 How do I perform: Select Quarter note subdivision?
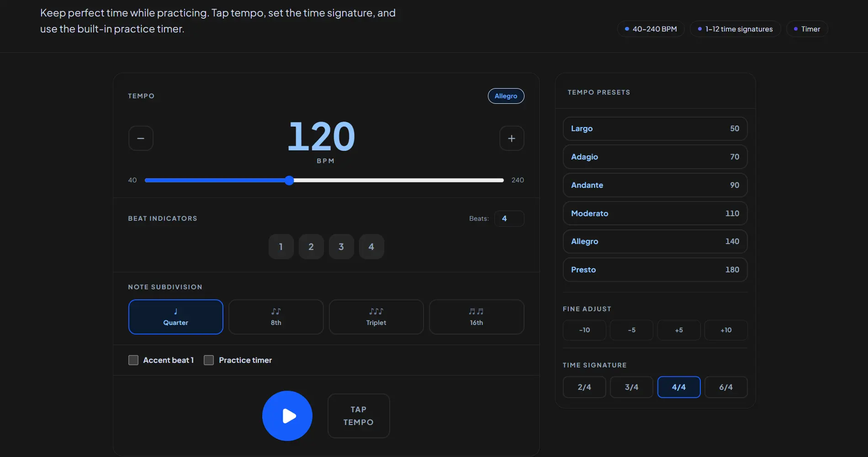pyautogui.click(x=176, y=317)
